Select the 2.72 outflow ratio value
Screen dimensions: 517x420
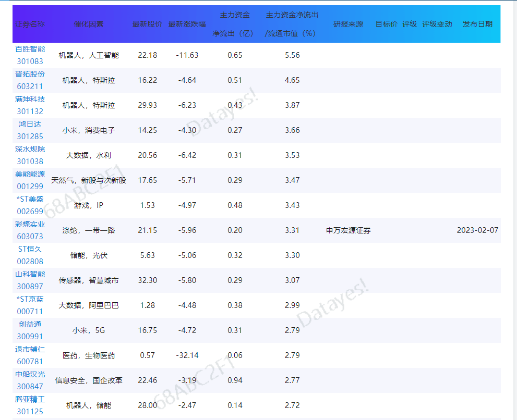pyautogui.click(x=292, y=406)
